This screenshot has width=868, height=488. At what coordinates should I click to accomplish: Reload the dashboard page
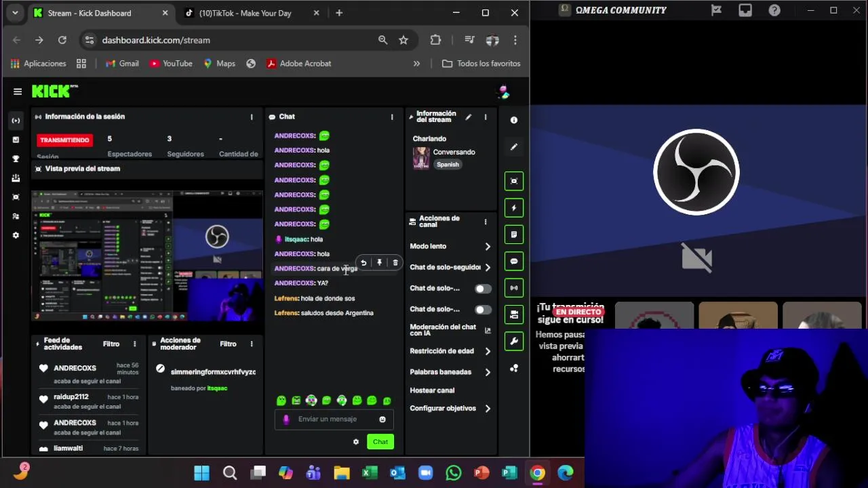[62, 40]
